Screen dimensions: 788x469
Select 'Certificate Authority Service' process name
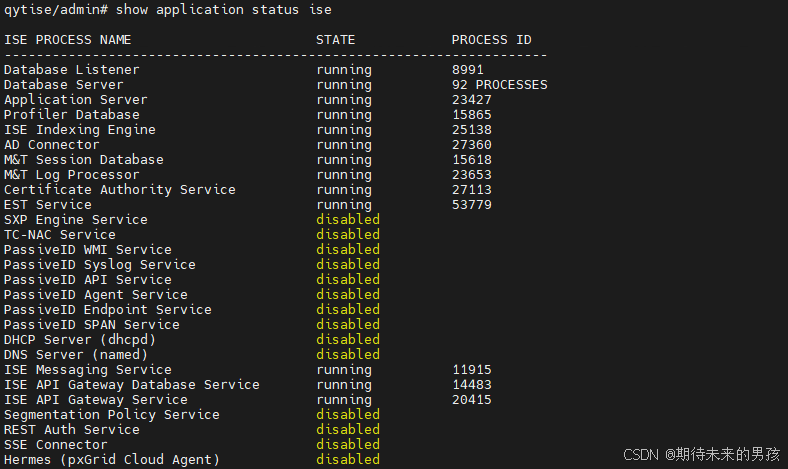pyautogui.click(x=120, y=190)
